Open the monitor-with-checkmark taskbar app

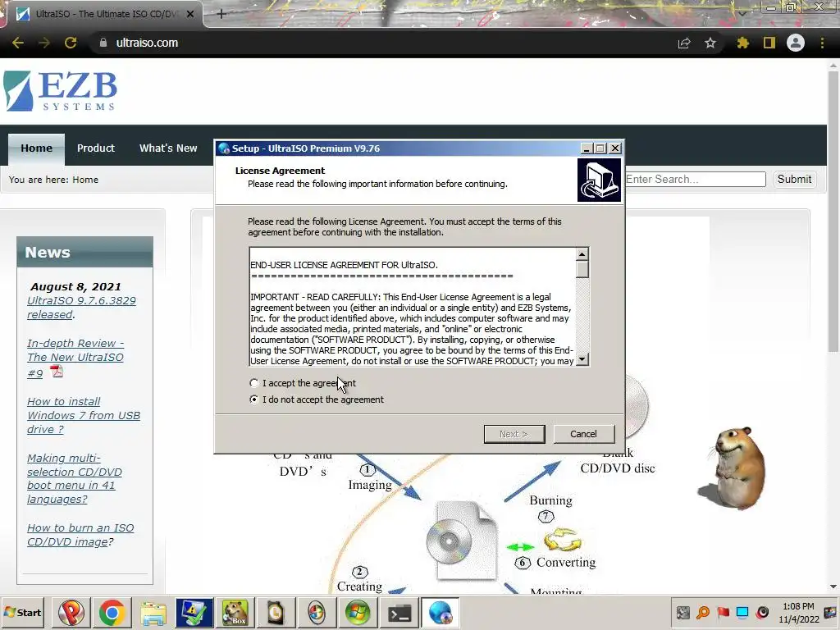pos(194,613)
